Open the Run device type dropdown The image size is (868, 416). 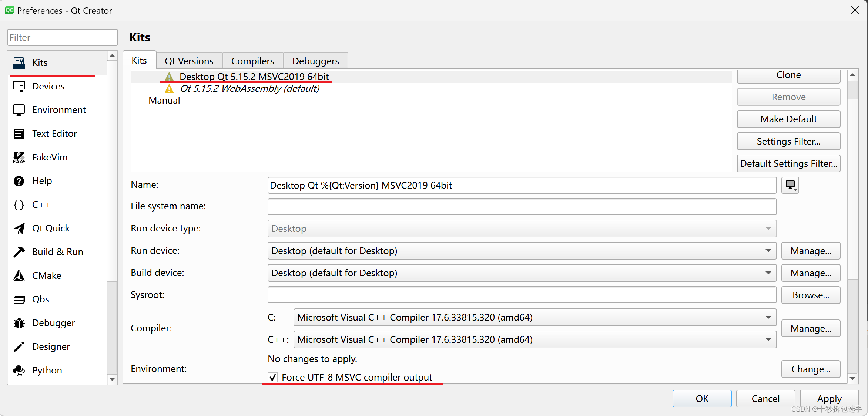coord(522,229)
